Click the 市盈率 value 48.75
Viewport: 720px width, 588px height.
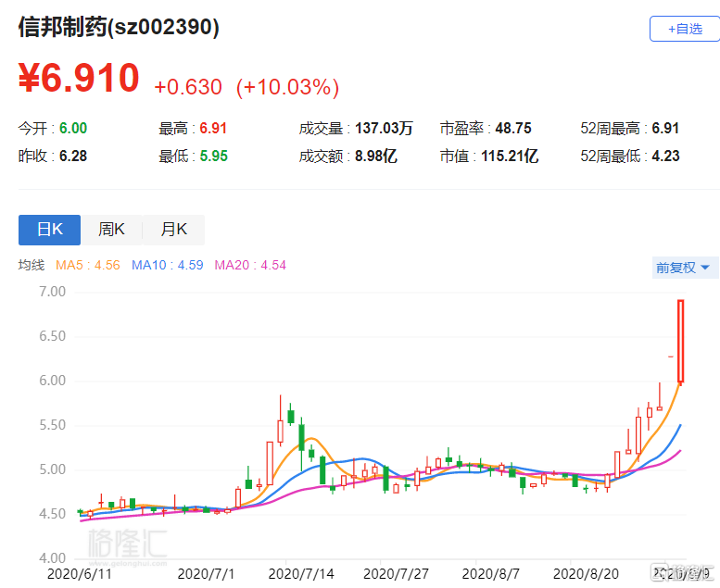click(x=513, y=129)
